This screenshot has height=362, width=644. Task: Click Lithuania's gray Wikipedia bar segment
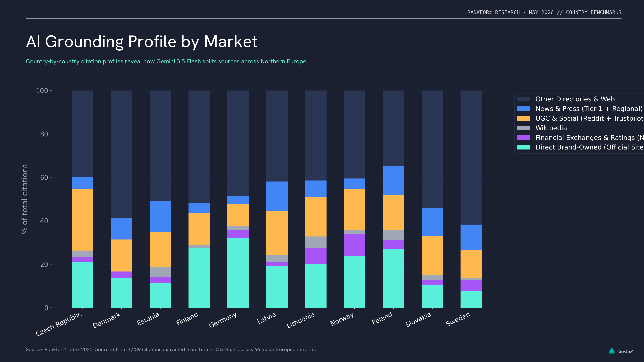[316, 243]
